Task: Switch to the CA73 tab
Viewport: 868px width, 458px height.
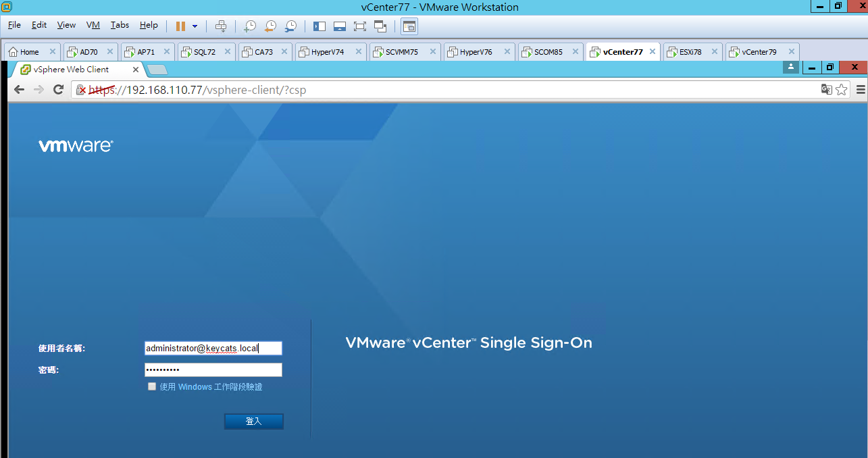Action: (x=265, y=52)
